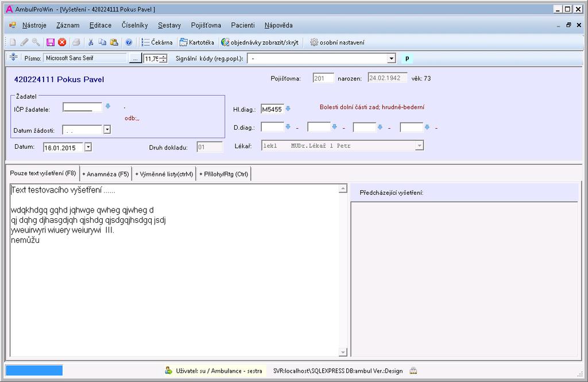This screenshot has height=382, width=588.
Task: Click the blue progress bar in status bar
Action: click(34, 371)
